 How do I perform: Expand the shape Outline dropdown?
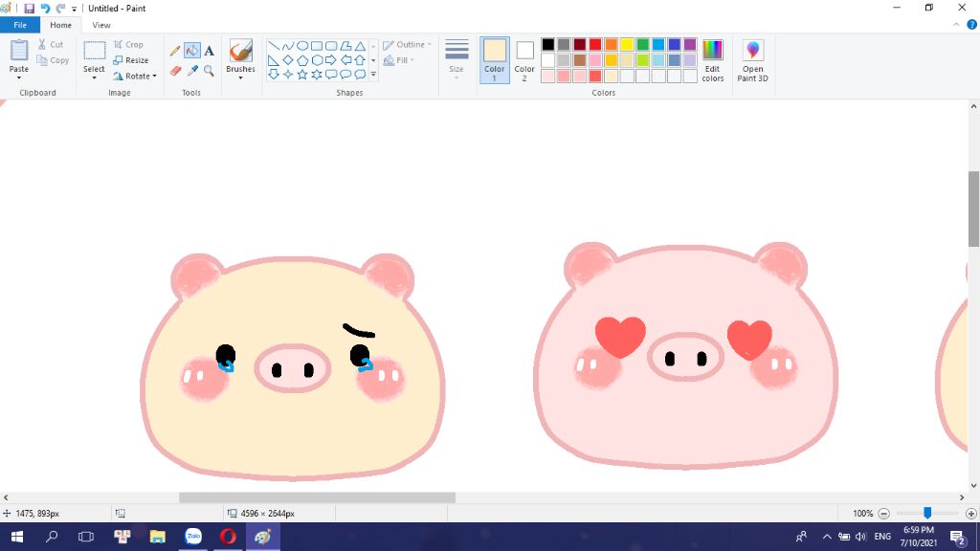point(430,44)
